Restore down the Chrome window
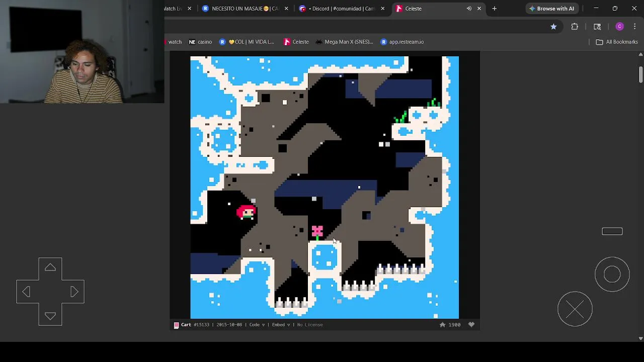The width and height of the screenshot is (644, 362). tap(615, 9)
